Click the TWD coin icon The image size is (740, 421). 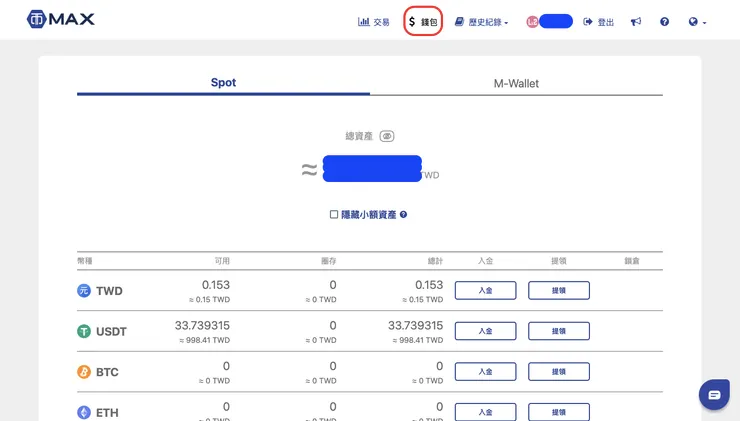point(84,290)
